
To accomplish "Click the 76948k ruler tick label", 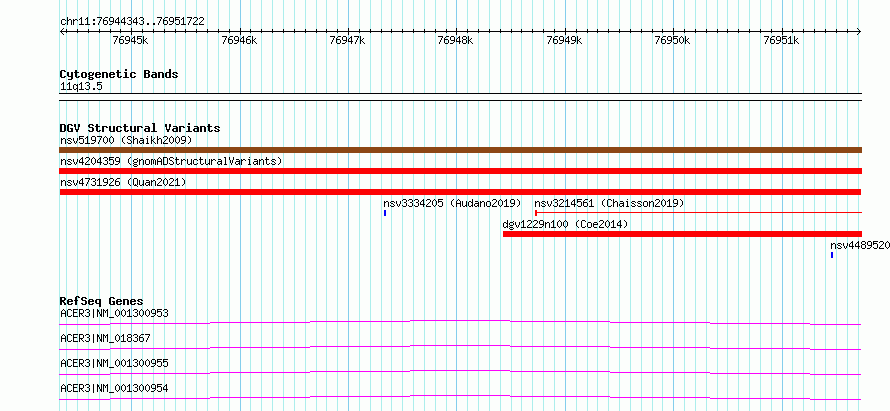I will tap(456, 40).
